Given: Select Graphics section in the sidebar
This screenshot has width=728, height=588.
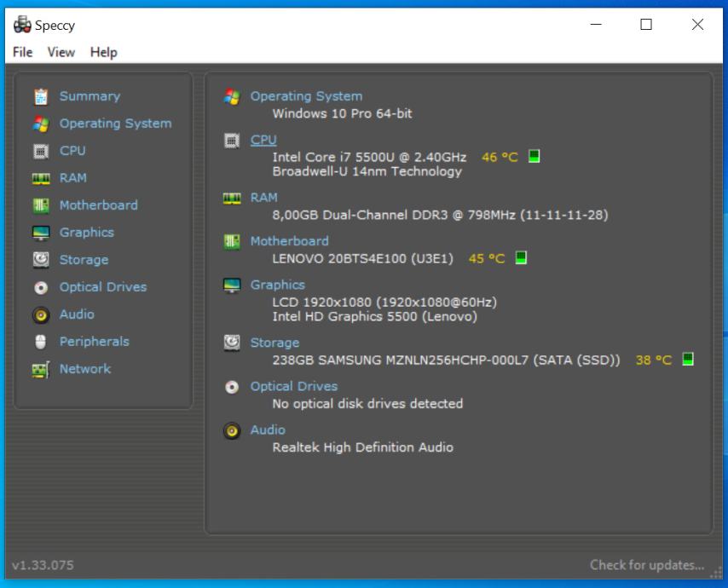Looking at the screenshot, I should tap(86, 233).
